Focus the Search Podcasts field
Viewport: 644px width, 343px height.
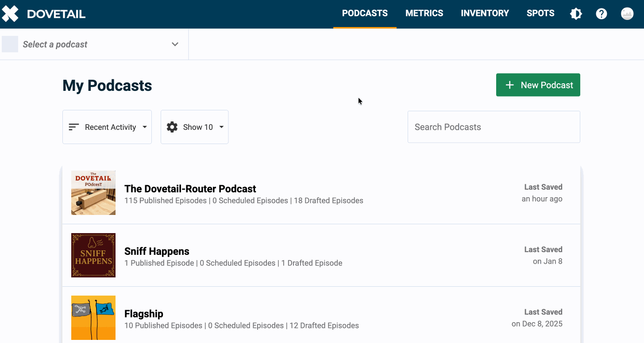point(494,127)
